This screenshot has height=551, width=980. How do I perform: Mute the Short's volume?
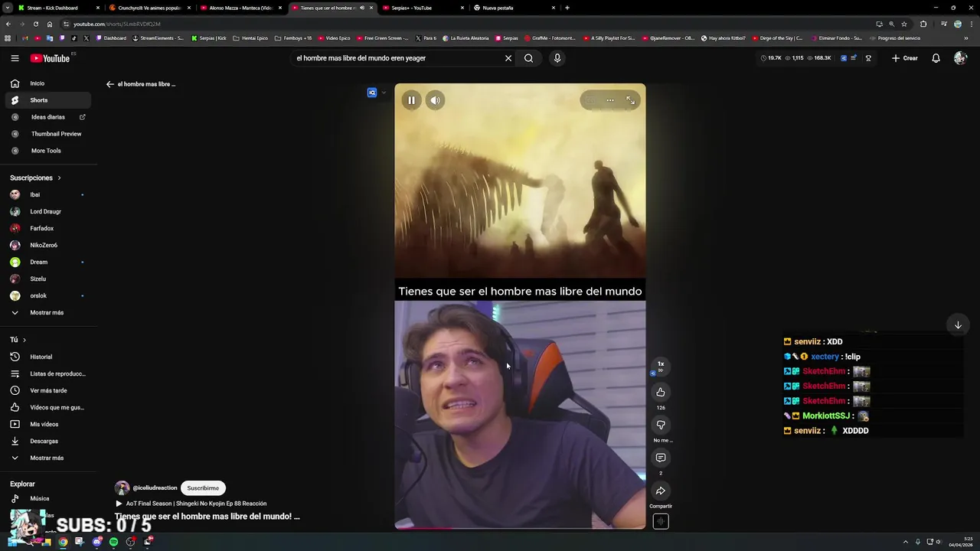tap(435, 100)
